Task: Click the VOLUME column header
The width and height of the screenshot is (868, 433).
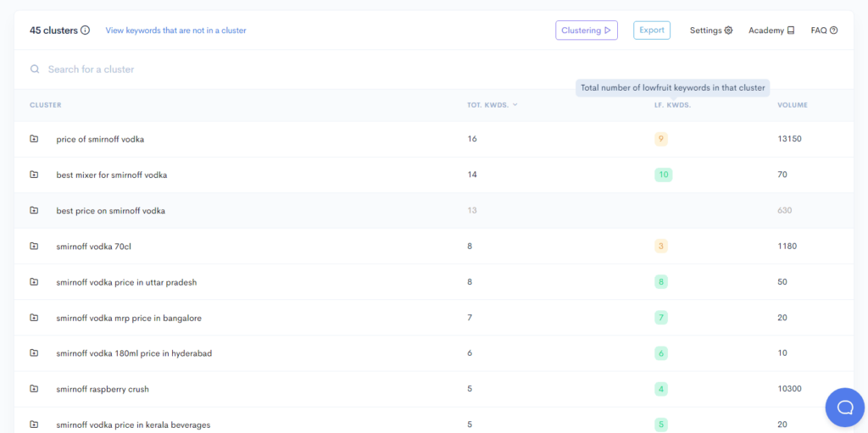Action: point(793,105)
